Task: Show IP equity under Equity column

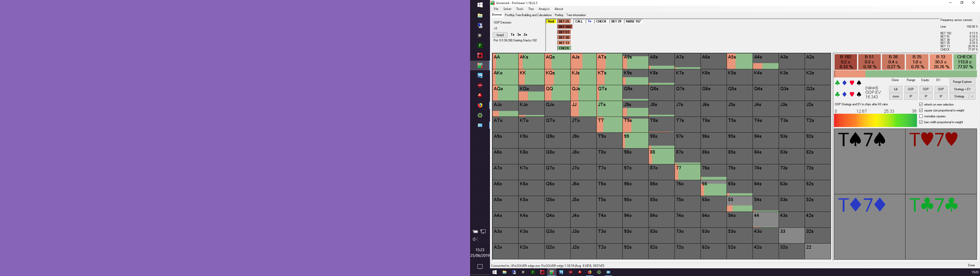Action: [926, 96]
